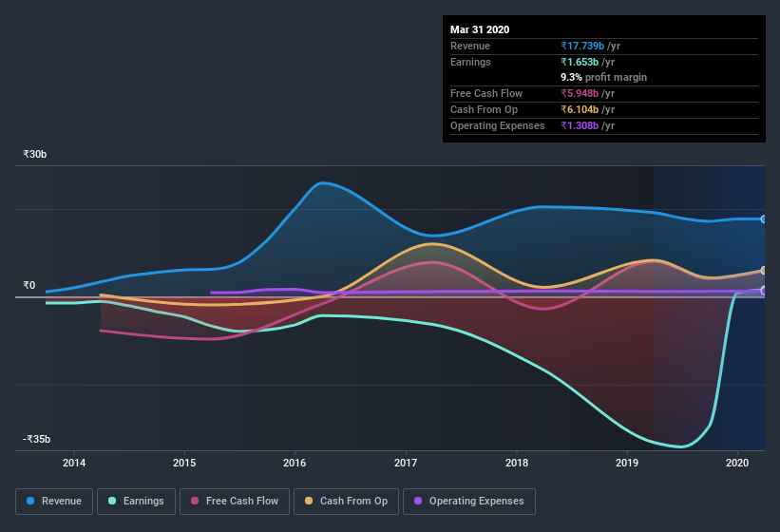Toggle the Cash From Op legend button

[346, 502]
